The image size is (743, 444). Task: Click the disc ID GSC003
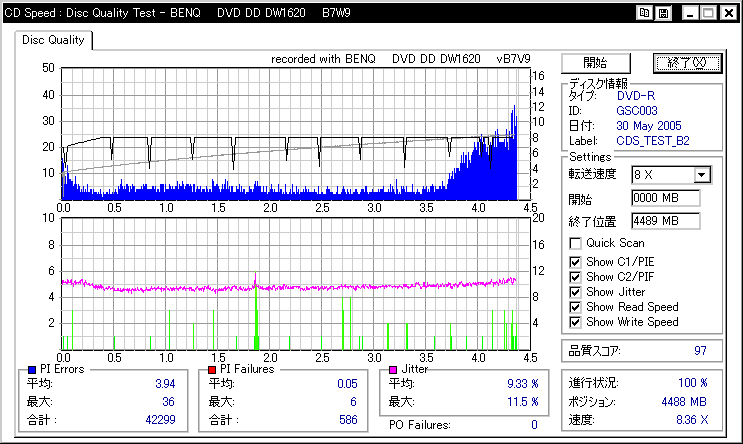click(x=637, y=111)
